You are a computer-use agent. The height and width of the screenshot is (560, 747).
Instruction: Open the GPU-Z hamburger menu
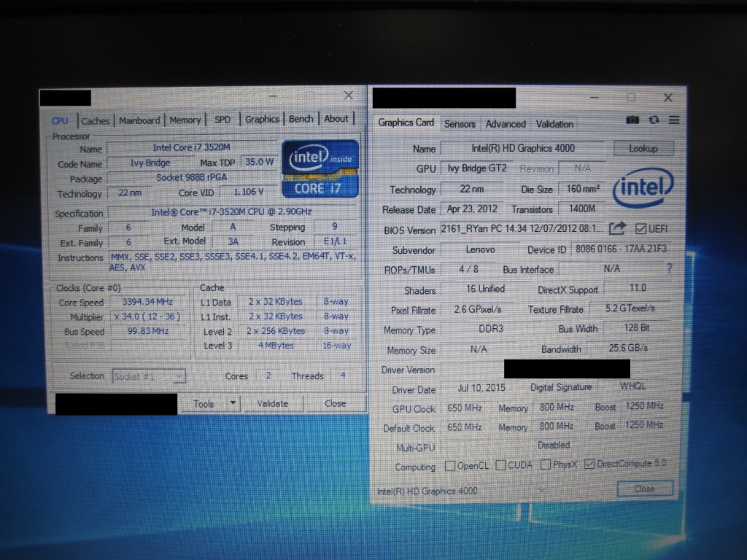[673, 120]
